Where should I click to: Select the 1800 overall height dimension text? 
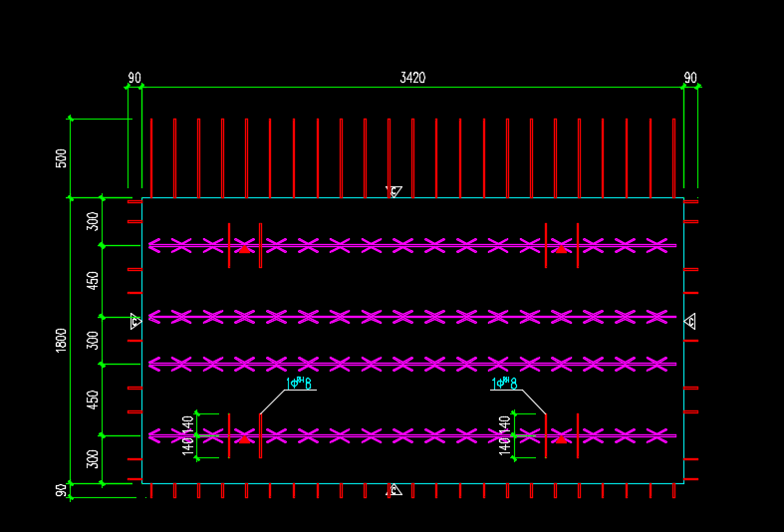click(61, 340)
